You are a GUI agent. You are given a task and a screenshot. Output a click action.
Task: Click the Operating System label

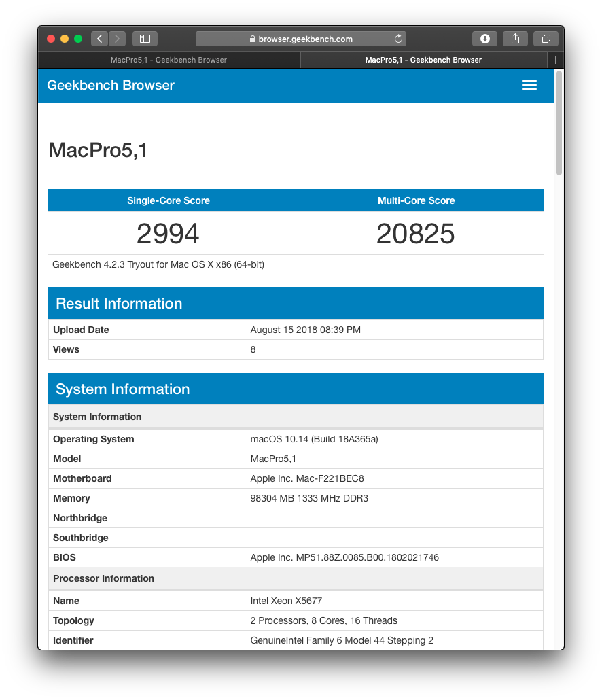click(x=94, y=439)
